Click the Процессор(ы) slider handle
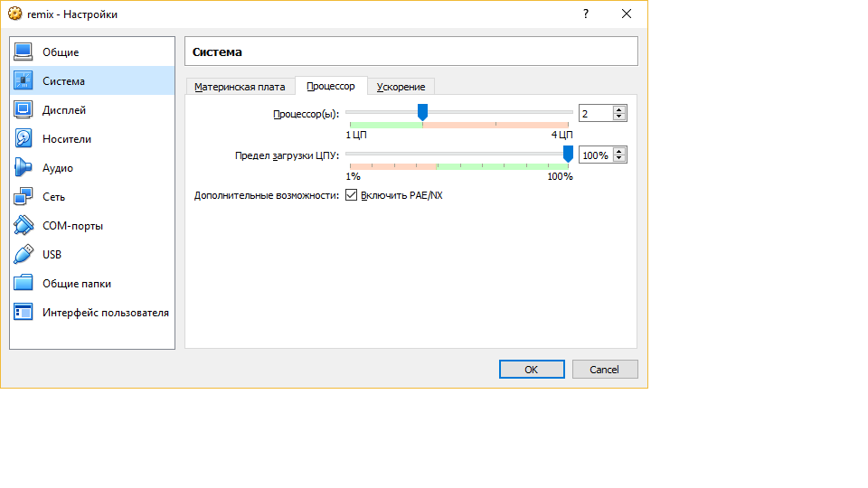Image resolution: width=868 pixels, height=488 pixels. pos(422,112)
